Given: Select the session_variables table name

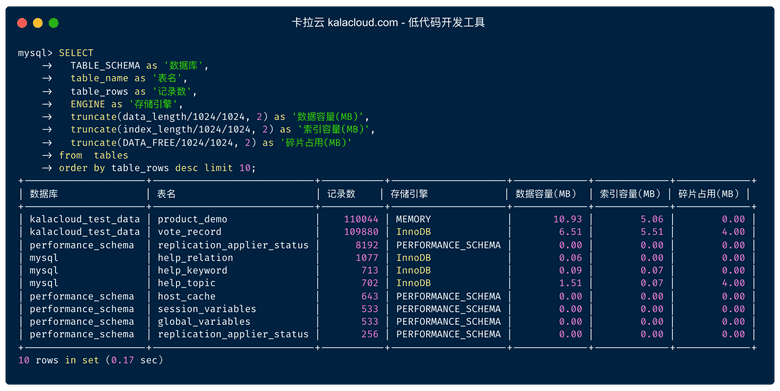Looking at the screenshot, I should pyautogui.click(x=207, y=309).
